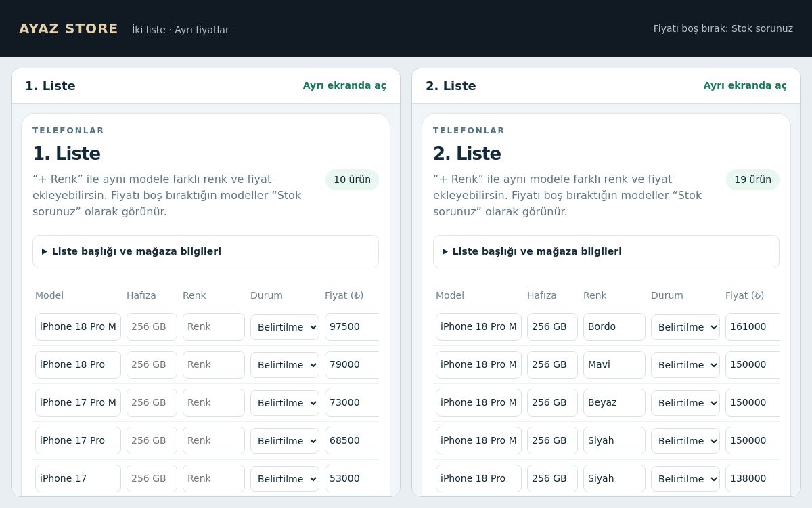Click the AYAZ STORE logo text
This screenshot has height=508, width=812.
click(x=68, y=28)
